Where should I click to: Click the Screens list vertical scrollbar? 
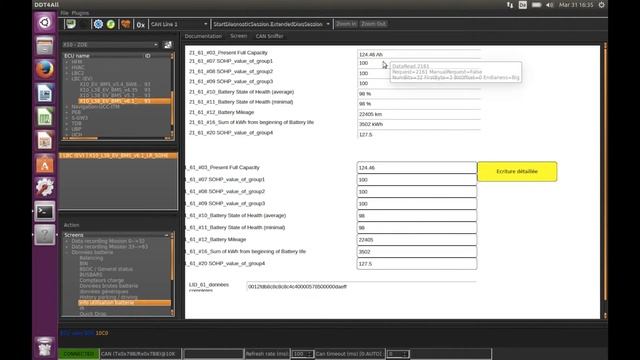coord(172,274)
